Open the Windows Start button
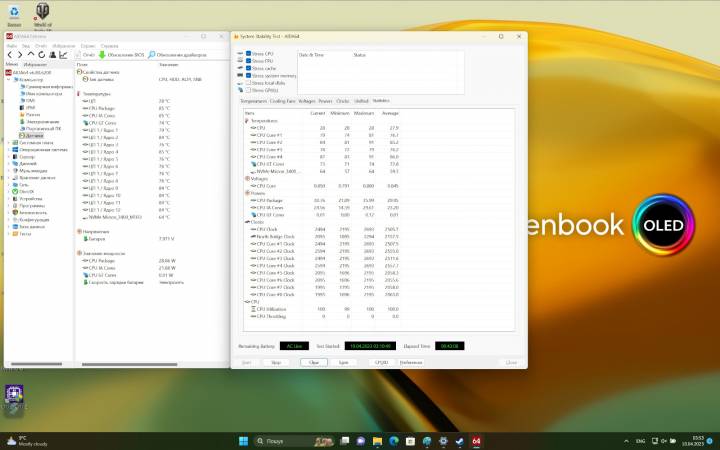The width and height of the screenshot is (720, 450). (x=243, y=441)
